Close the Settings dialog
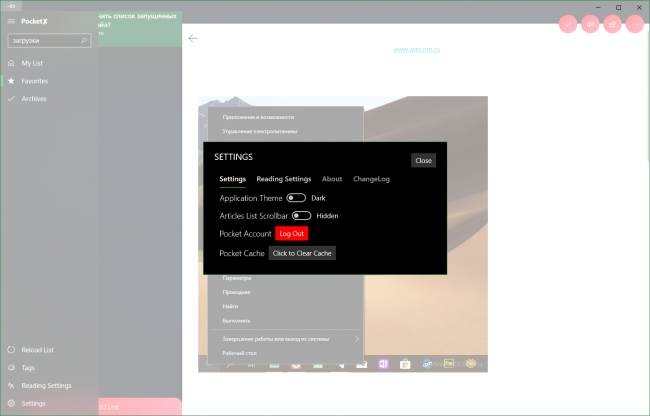 coord(423,160)
